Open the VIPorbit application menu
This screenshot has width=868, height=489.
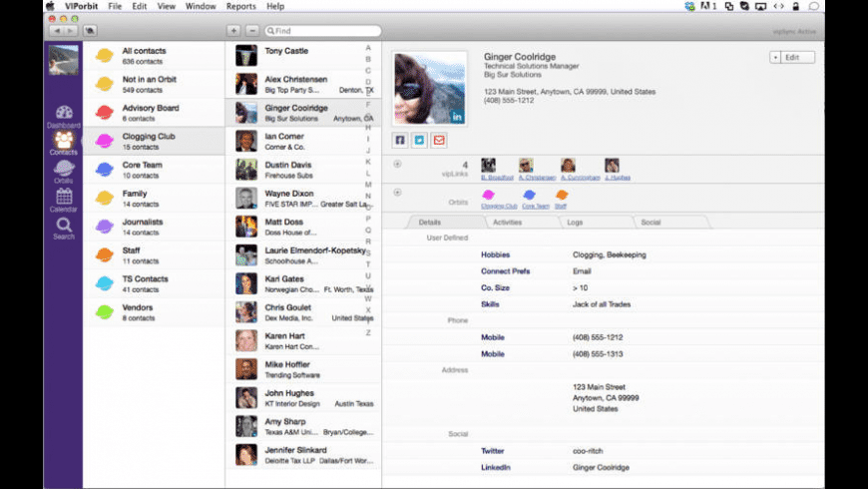point(82,6)
